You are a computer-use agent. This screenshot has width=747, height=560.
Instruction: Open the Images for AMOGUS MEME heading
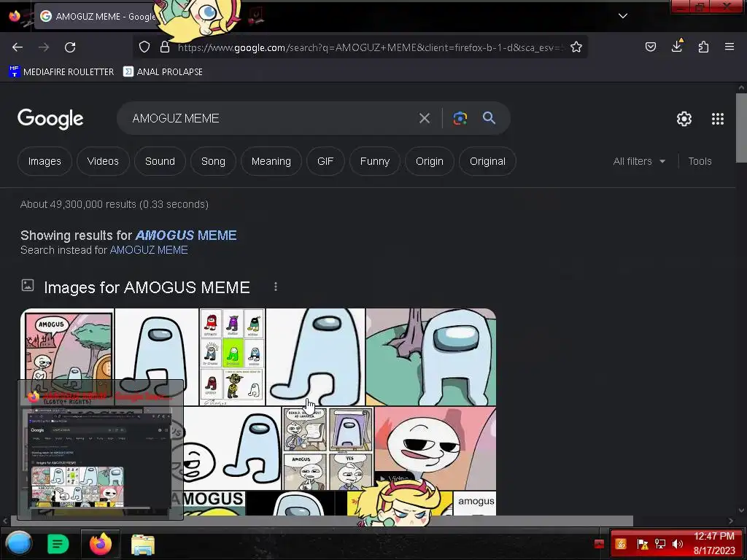(147, 287)
